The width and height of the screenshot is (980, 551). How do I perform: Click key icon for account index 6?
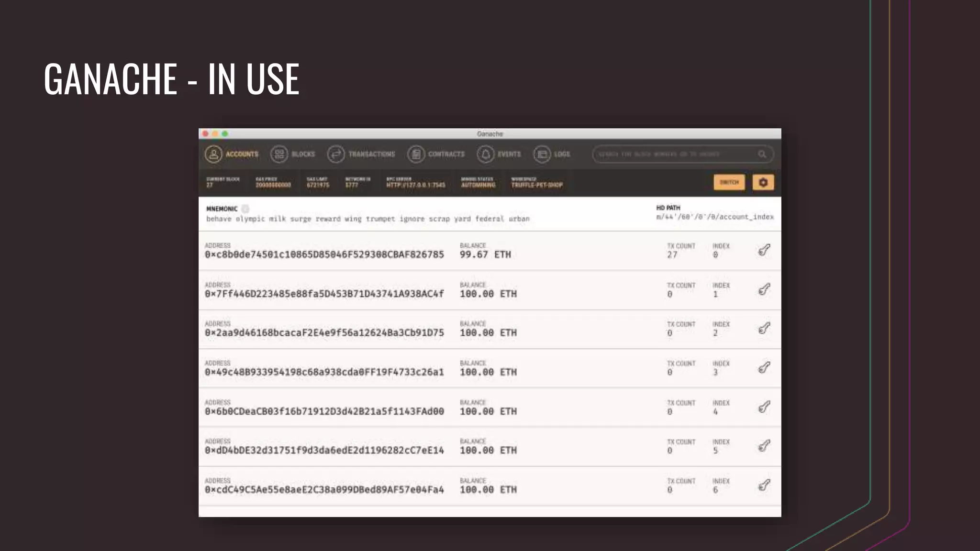click(764, 485)
